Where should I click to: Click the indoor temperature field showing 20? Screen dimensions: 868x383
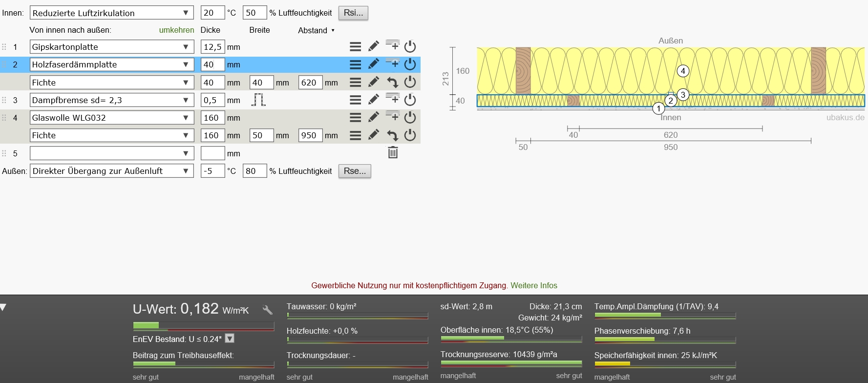[x=212, y=13]
